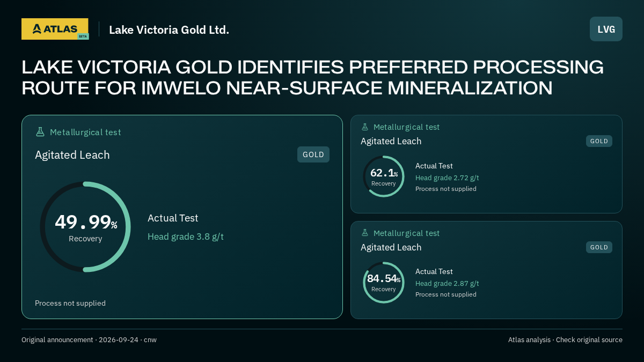Click 'Metallurgical test' label in the 84.54% card
The height and width of the screenshot is (362, 644).
click(406, 233)
